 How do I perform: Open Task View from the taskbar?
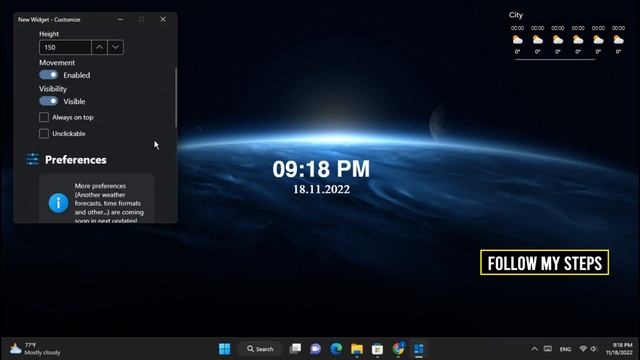[x=295, y=349]
